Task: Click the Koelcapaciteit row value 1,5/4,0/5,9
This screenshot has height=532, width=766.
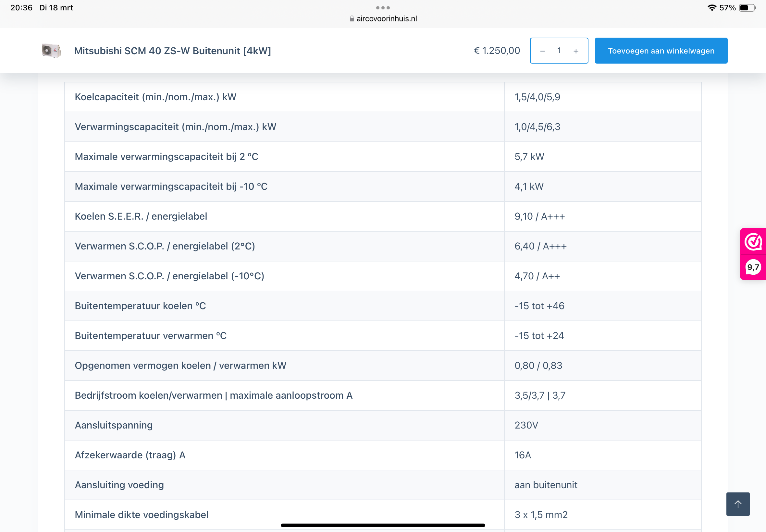Action: [537, 97]
